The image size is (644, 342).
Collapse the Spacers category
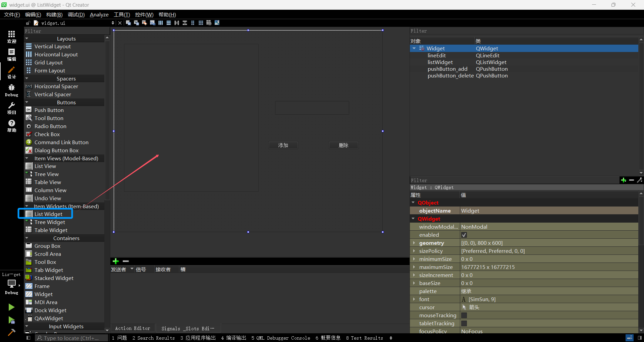[x=27, y=78]
